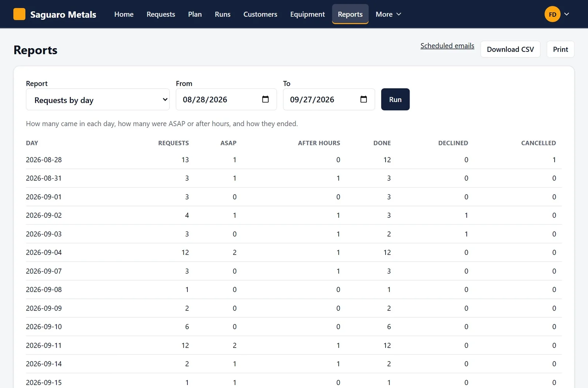Select the Reports nav tab
Viewport: 588px width, 388px height.
pyautogui.click(x=350, y=14)
